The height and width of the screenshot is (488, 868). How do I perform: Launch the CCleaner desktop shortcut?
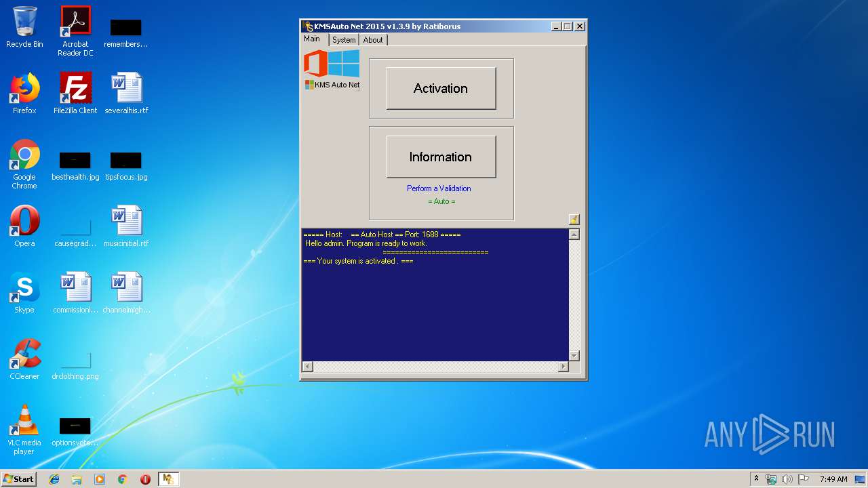[x=24, y=359]
